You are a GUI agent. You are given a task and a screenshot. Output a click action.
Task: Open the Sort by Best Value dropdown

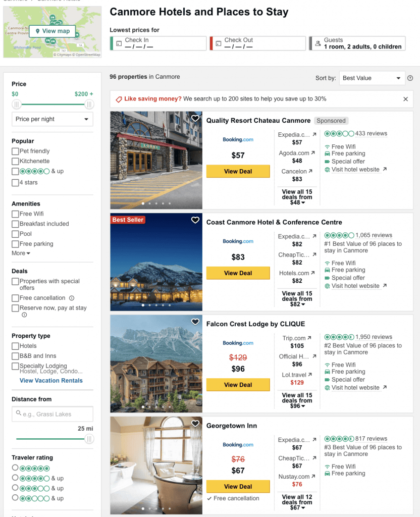point(372,78)
